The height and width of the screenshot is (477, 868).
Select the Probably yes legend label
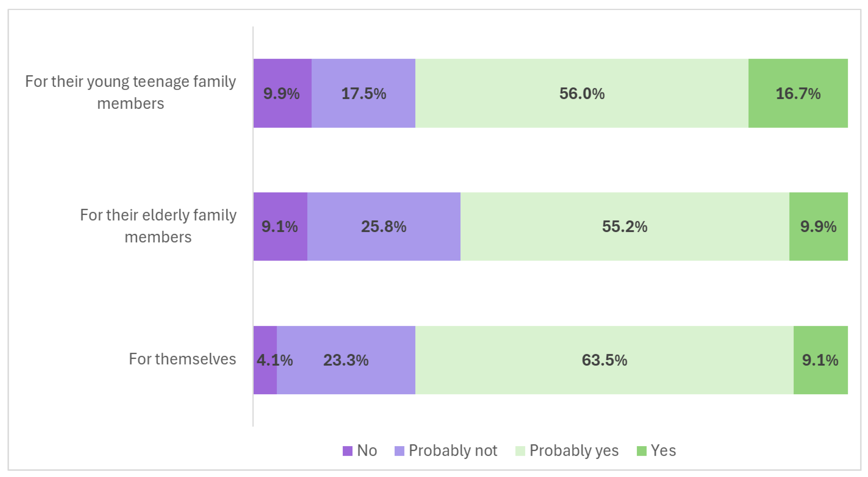pyautogui.click(x=574, y=451)
